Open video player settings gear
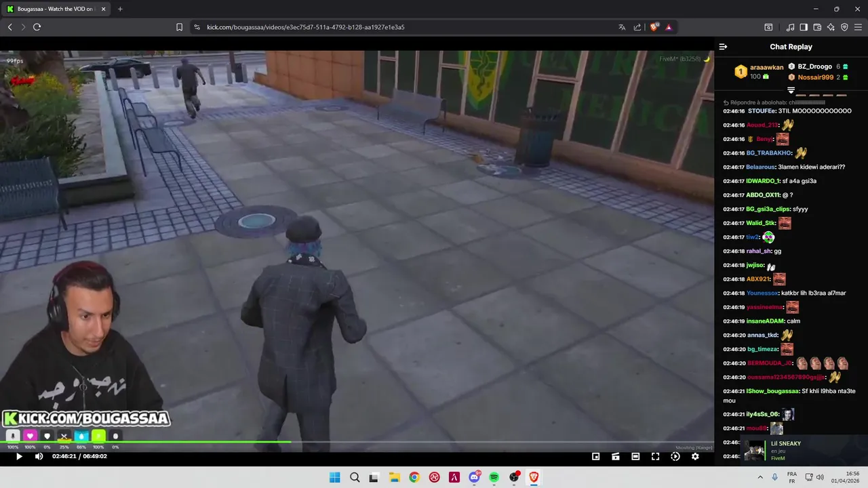Image resolution: width=868 pixels, height=488 pixels. click(695, 456)
